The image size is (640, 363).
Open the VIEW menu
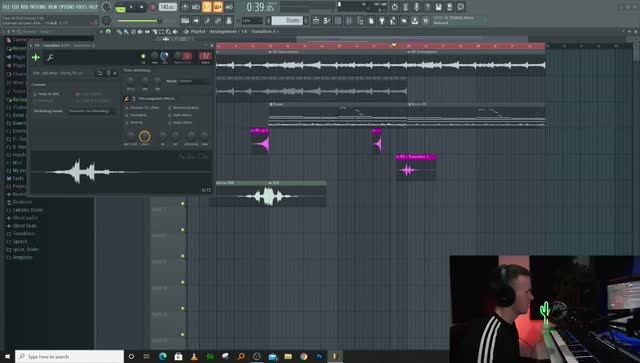tap(53, 7)
